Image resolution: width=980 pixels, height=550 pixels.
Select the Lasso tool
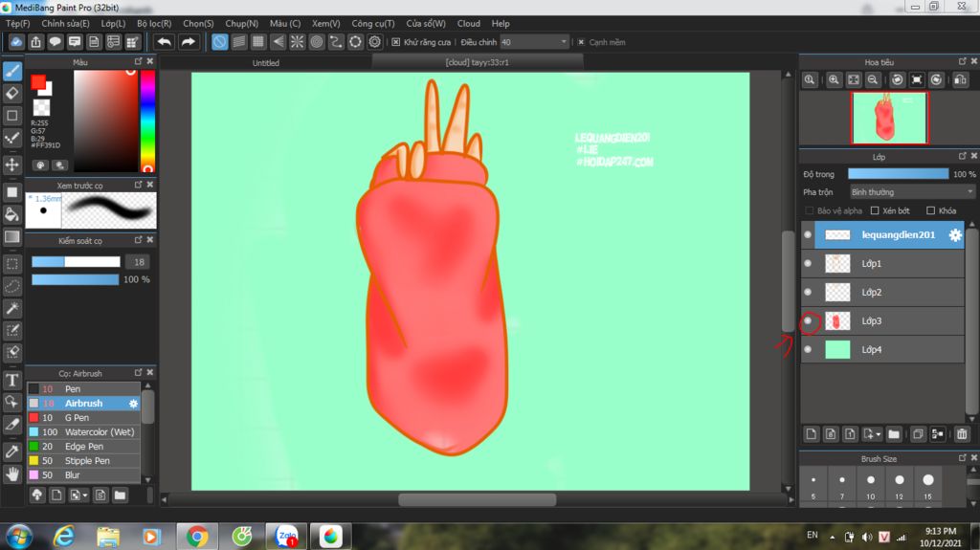11,286
